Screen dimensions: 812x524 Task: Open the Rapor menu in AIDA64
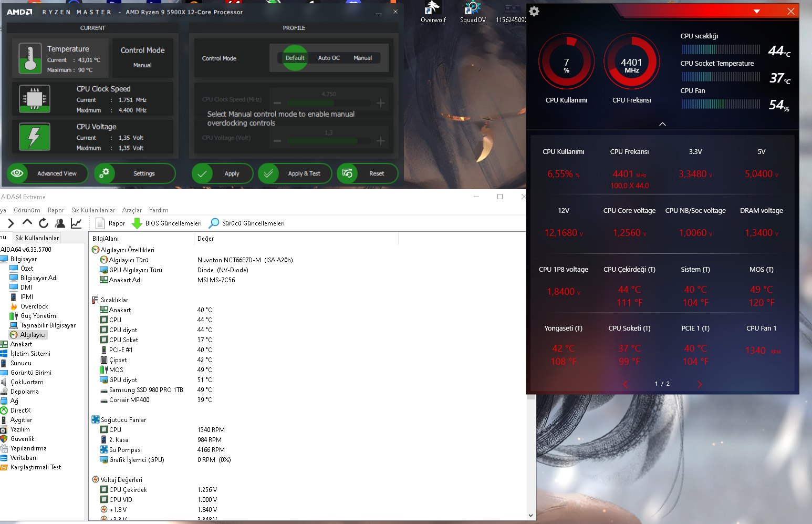point(56,210)
